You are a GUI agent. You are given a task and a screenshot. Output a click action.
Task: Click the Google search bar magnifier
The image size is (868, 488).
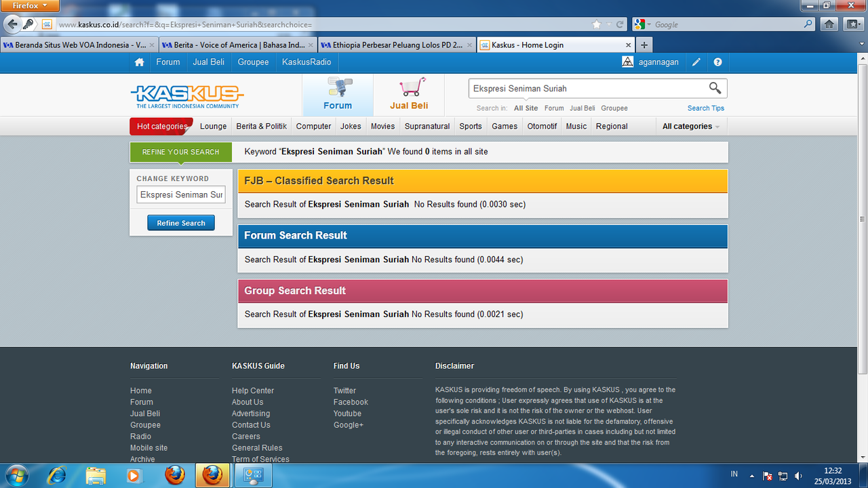808,24
